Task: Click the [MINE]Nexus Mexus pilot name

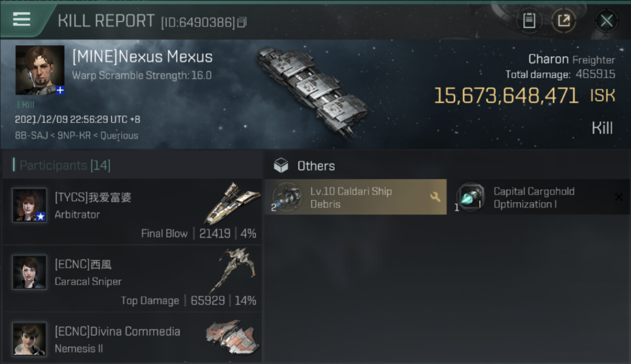Action: (x=142, y=57)
